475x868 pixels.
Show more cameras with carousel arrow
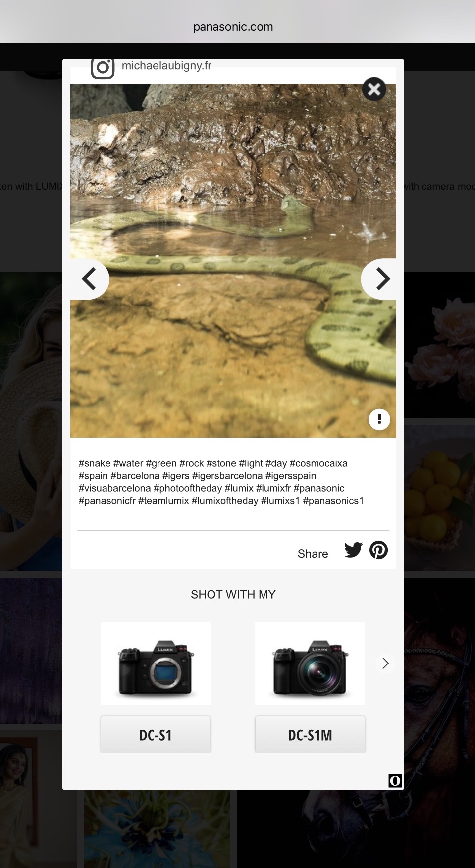coord(385,663)
